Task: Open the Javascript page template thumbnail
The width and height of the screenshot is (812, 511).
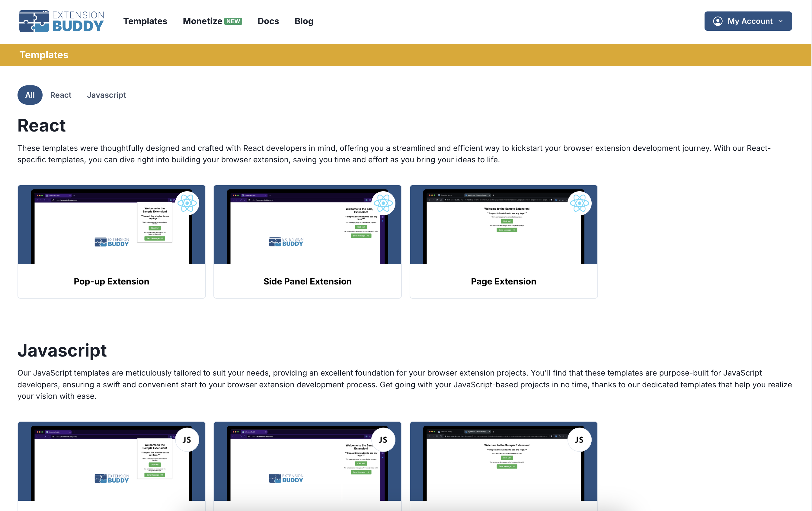Action: (504, 461)
